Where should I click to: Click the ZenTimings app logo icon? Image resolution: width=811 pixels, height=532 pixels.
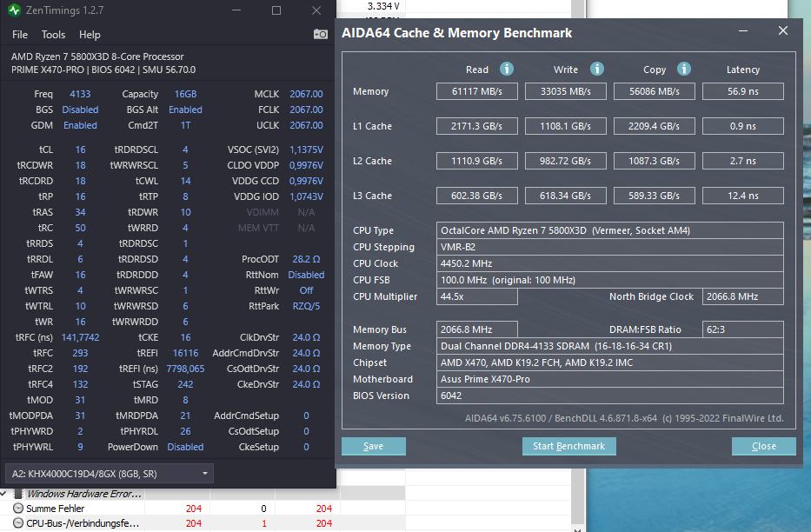14,10
